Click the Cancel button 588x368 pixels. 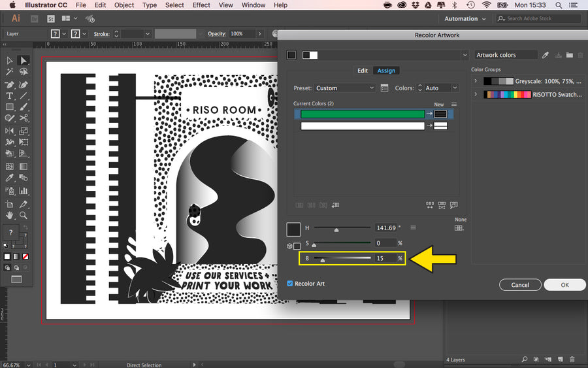click(x=520, y=285)
